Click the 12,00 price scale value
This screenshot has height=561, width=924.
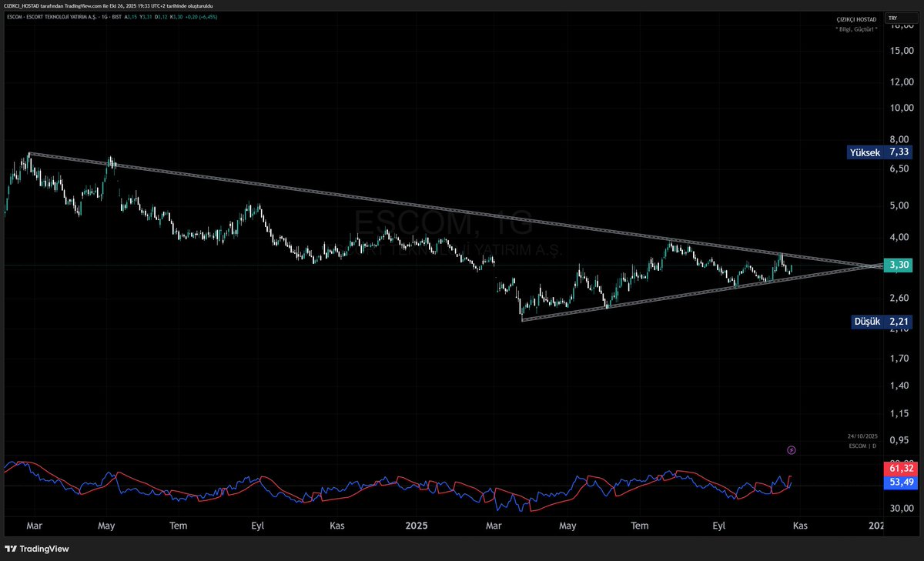tap(902, 82)
